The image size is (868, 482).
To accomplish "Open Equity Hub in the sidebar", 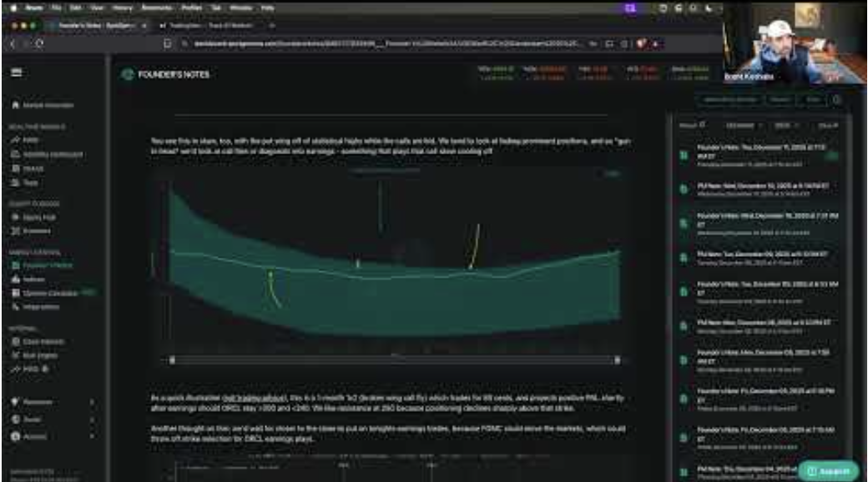I will (x=38, y=216).
